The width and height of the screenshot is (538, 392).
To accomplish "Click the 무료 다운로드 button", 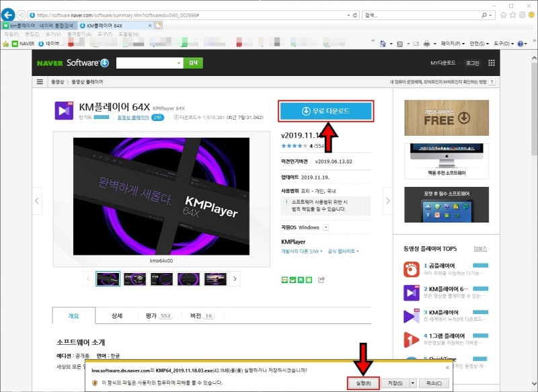I will [x=325, y=111].
